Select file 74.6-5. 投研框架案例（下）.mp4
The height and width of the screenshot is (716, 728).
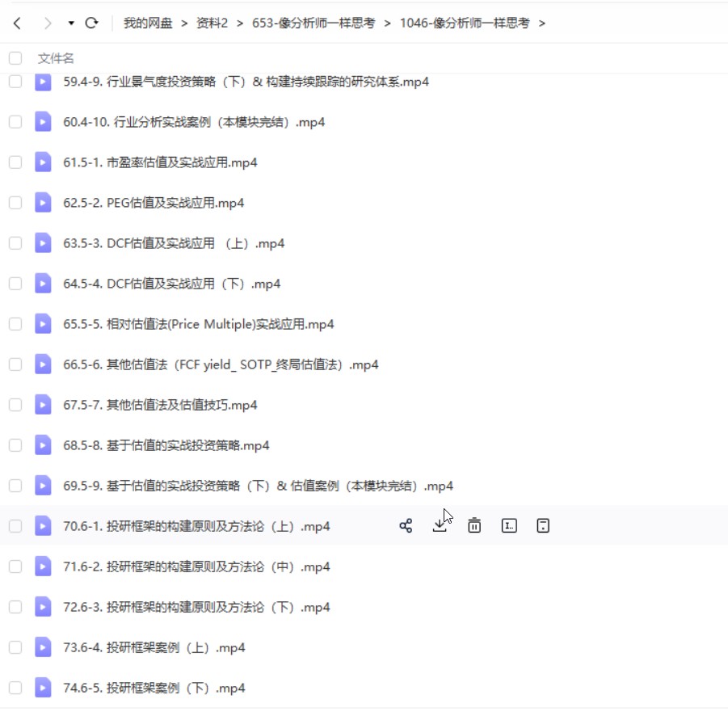pyautogui.click(x=154, y=688)
